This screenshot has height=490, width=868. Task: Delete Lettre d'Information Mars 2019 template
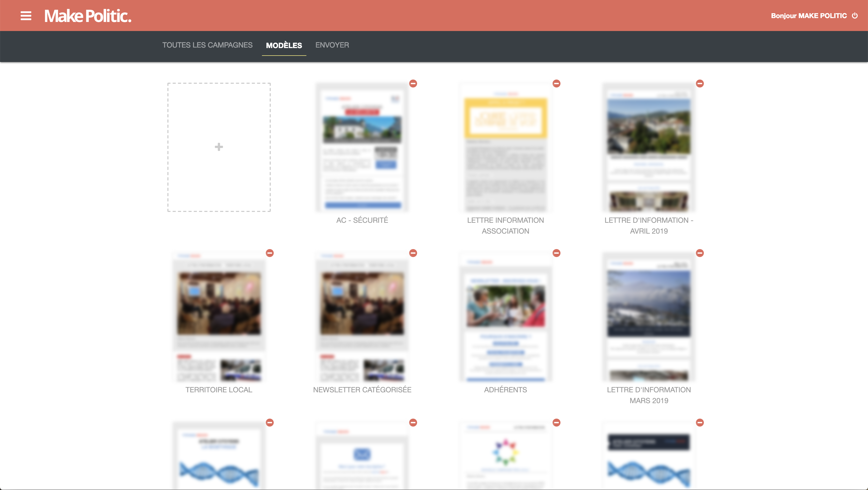pos(700,253)
